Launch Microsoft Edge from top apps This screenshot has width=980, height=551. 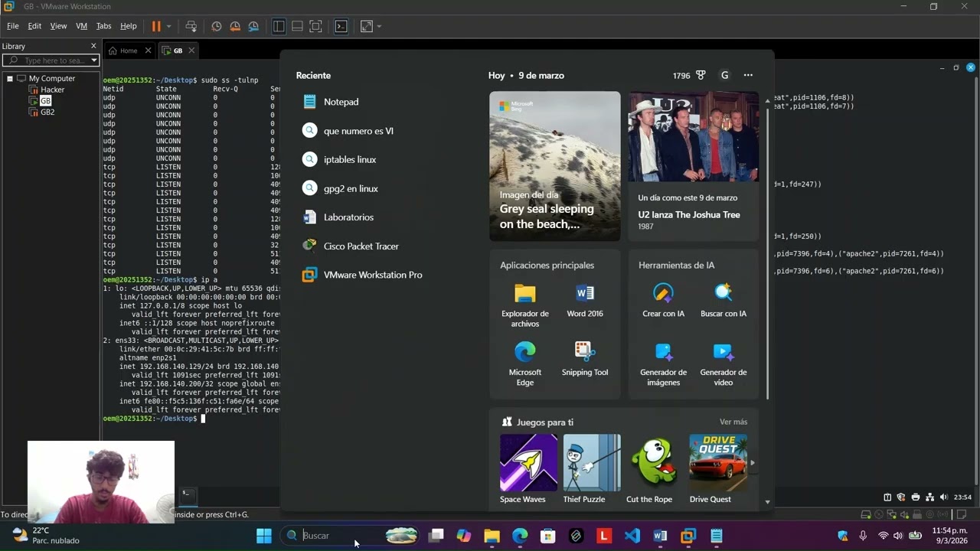pyautogui.click(x=525, y=364)
